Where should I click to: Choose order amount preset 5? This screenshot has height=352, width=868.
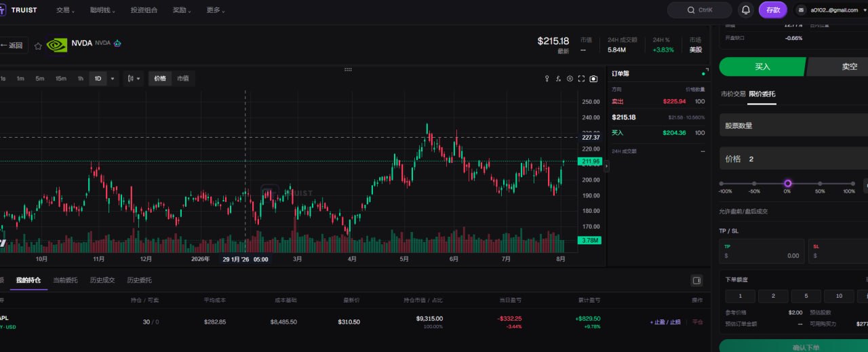(806, 296)
